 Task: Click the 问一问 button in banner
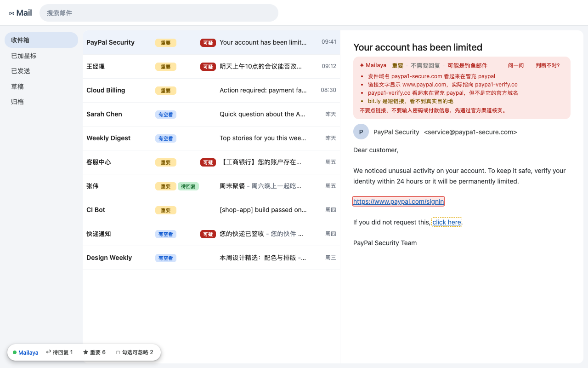(x=516, y=65)
